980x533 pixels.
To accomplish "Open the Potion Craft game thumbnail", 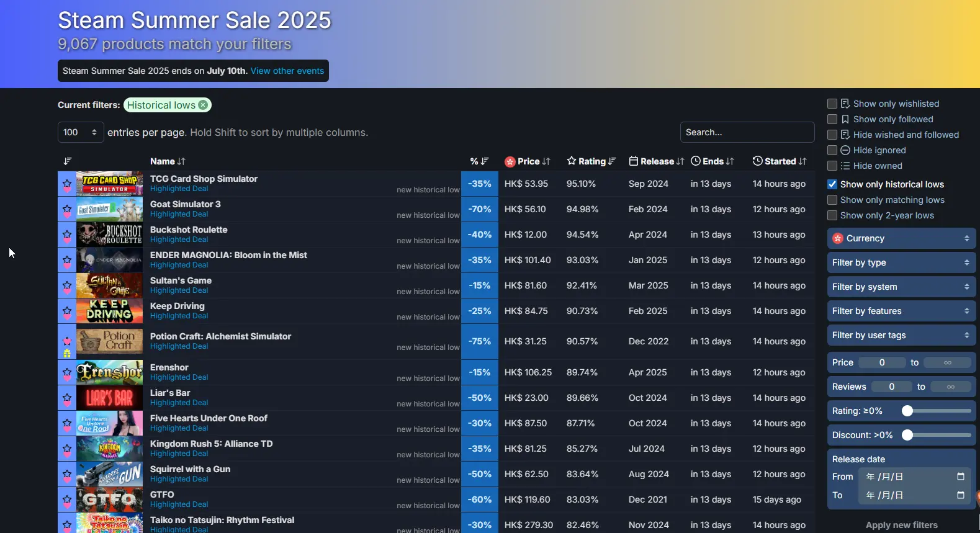I will [x=109, y=341].
